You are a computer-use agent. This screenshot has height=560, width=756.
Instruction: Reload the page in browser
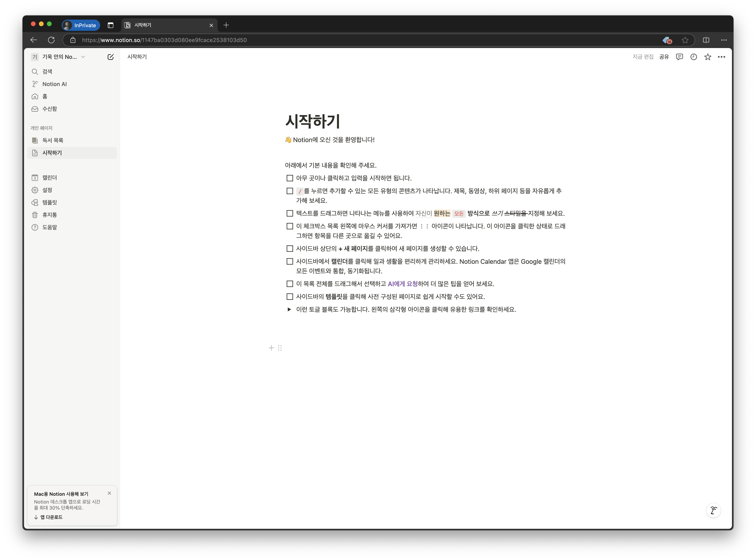51,40
